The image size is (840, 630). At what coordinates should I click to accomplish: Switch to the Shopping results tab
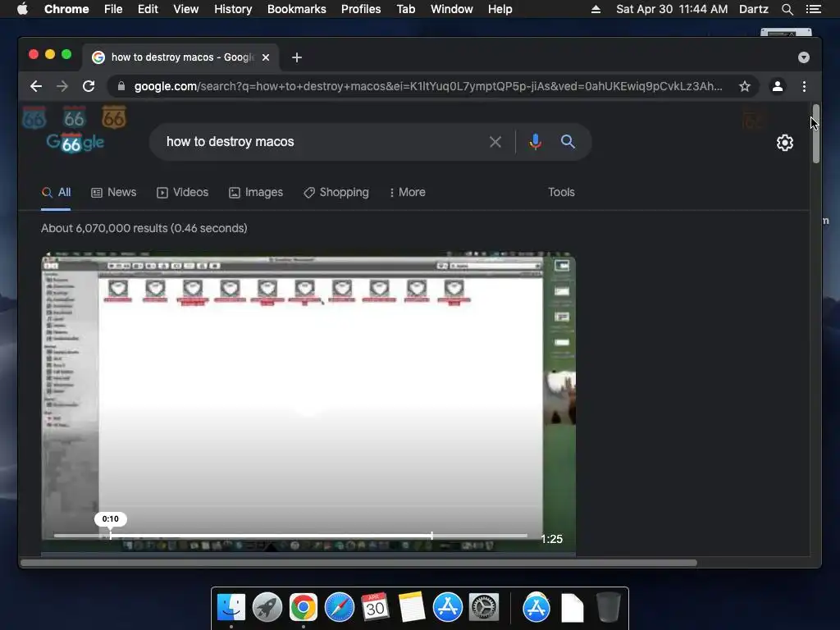(336, 192)
